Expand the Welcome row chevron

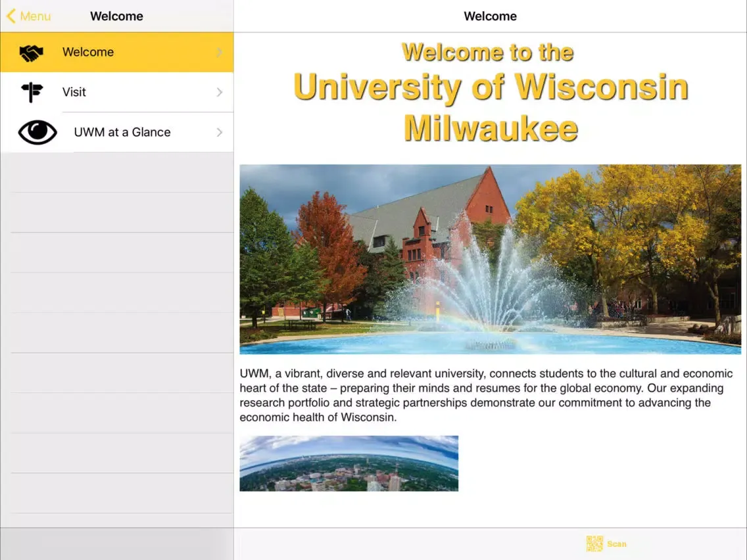point(220,53)
